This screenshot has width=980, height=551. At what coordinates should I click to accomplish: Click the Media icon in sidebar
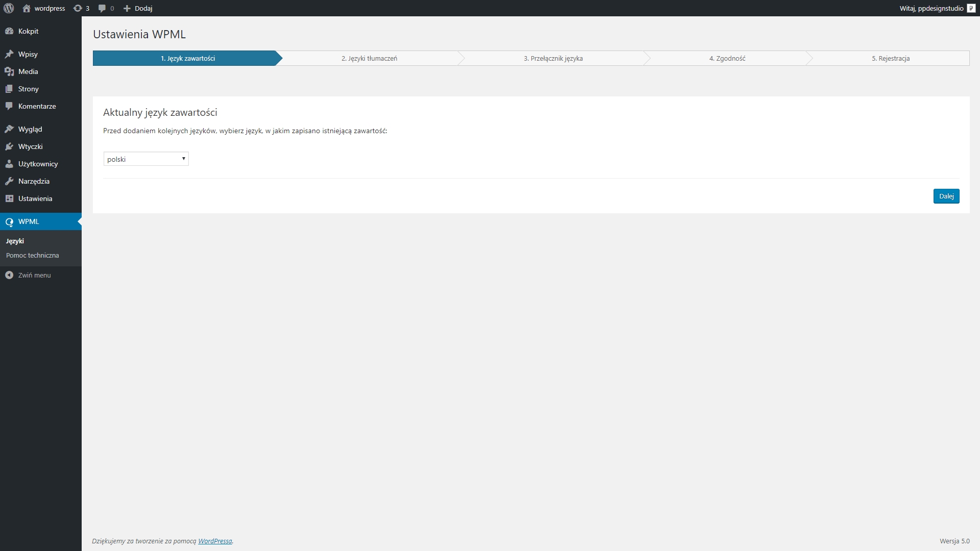click(x=9, y=71)
